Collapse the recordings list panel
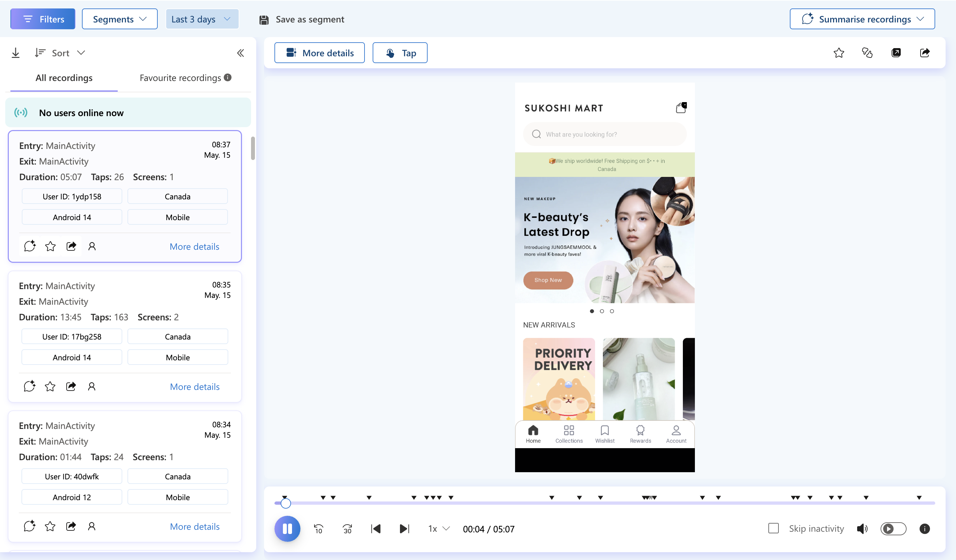The width and height of the screenshot is (956, 560). [x=240, y=53]
